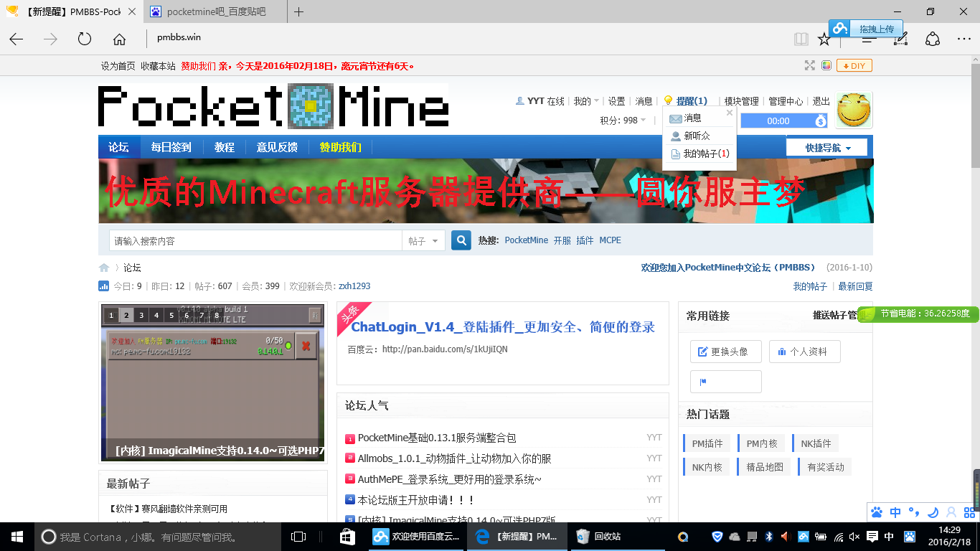Open the 每日签到 navigation tab
The height and width of the screenshot is (551, 980).
point(171,147)
